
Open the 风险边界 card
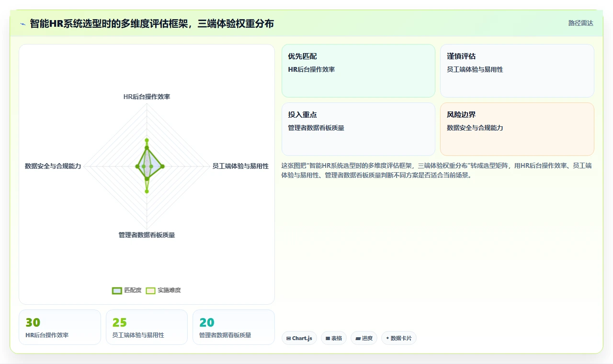517,129
